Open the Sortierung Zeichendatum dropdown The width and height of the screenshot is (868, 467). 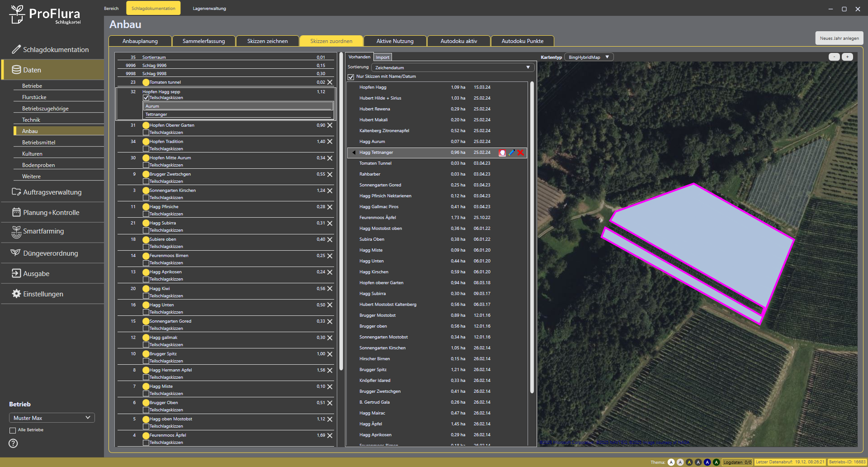(452, 67)
